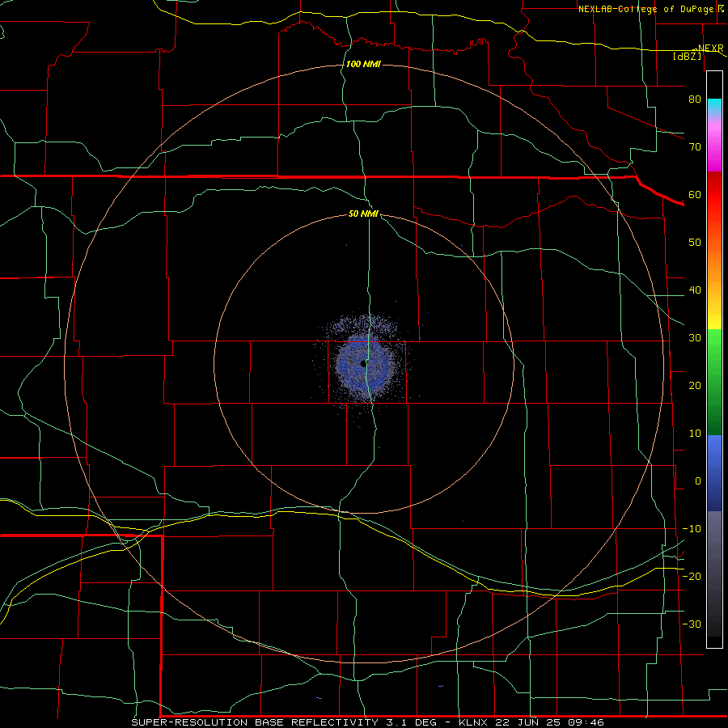Click the -30 value on the dBZ scale

click(x=692, y=624)
